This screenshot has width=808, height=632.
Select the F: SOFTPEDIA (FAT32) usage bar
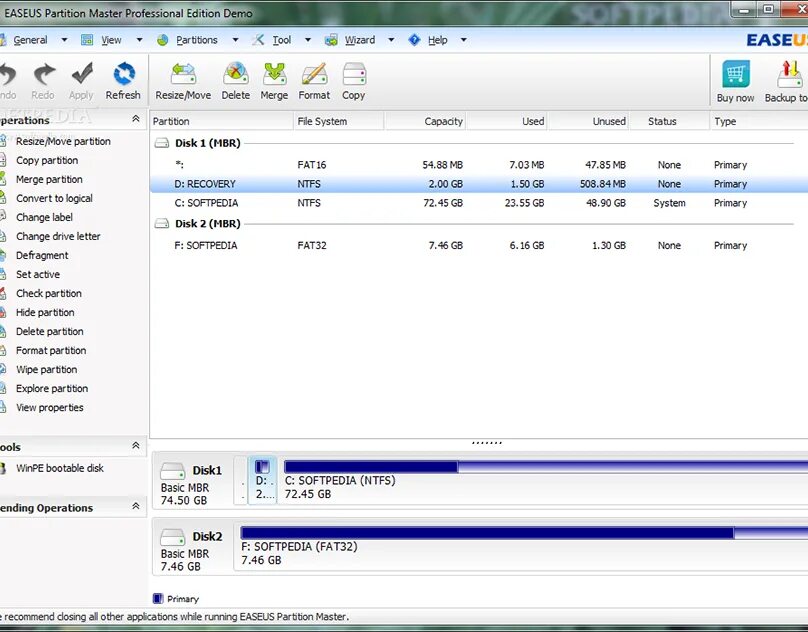(x=524, y=533)
